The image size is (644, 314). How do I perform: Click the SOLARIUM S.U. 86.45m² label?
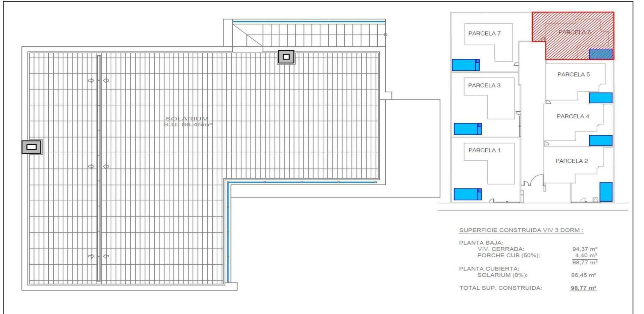point(187,121)
